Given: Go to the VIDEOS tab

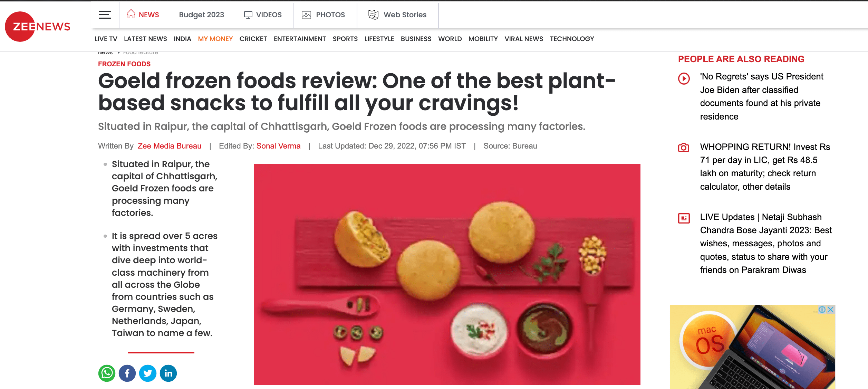Looking at the screenshot, I should pos(263,15).
